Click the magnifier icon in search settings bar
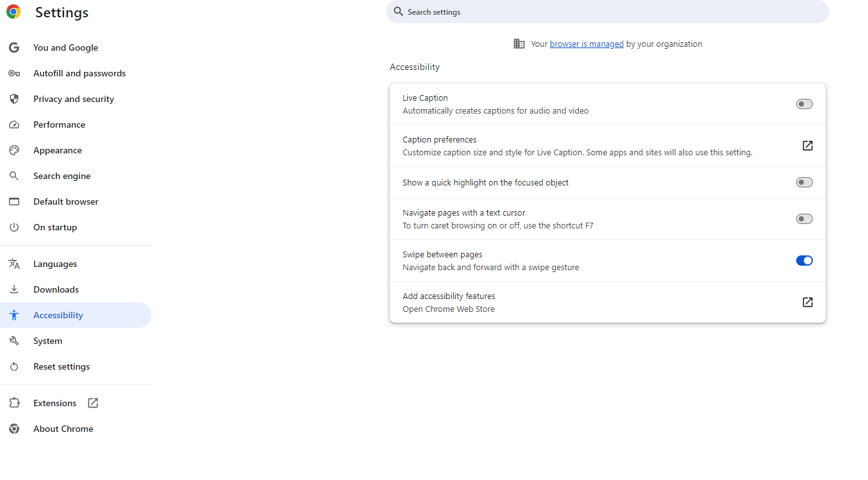 (399, 12)
